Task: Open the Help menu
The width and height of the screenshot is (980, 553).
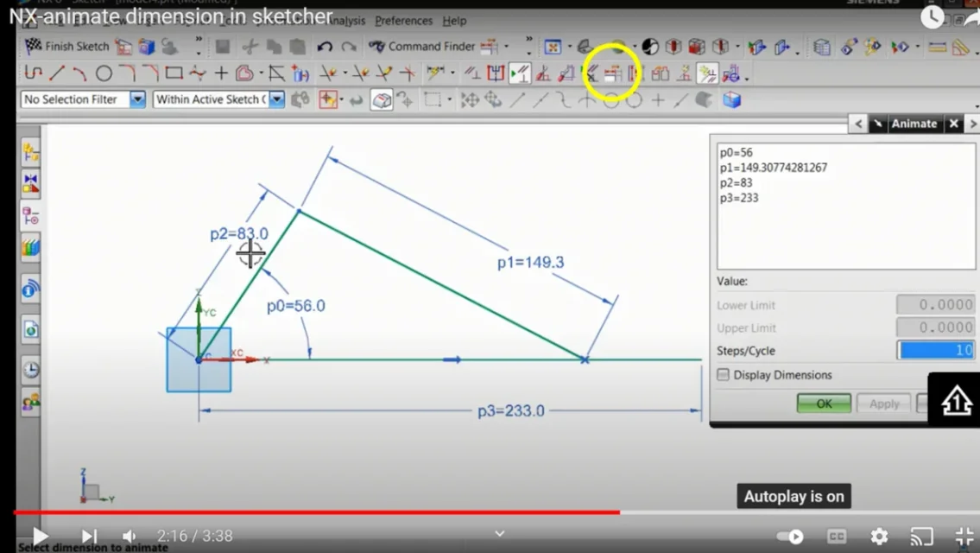Action: (x=454, y=21)
